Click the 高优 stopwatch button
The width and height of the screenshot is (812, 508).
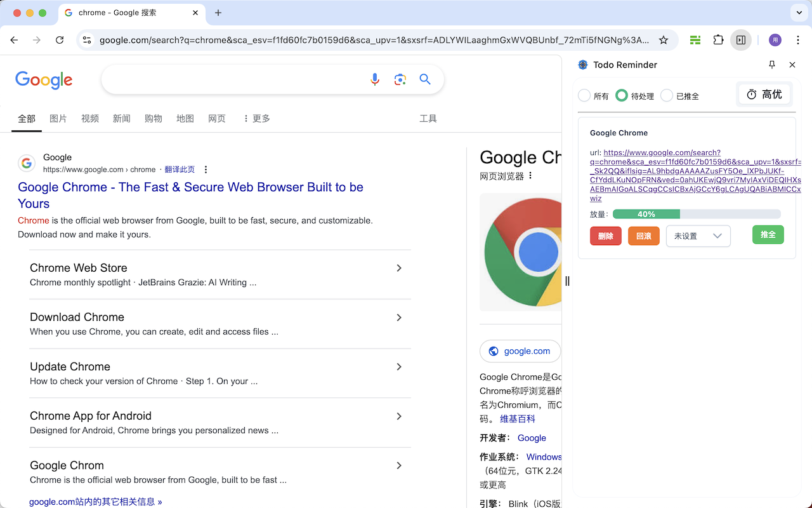pyautogui.click(x=764, y=94)
